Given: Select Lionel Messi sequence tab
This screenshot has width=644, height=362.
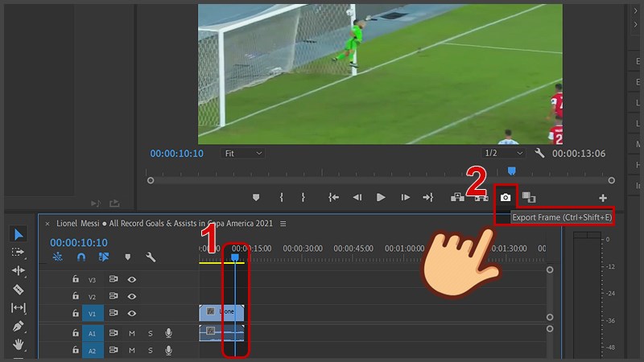Looking at the screenshot, I should (164, 224).
